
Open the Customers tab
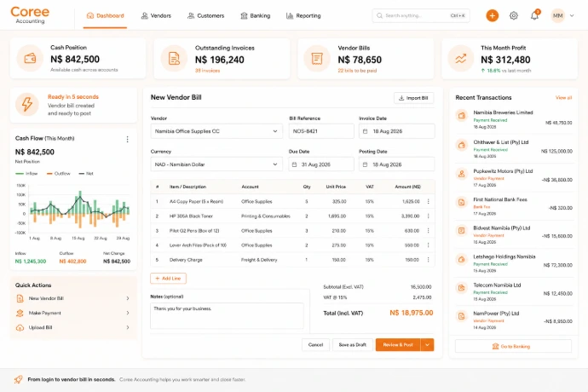(205, 15)
